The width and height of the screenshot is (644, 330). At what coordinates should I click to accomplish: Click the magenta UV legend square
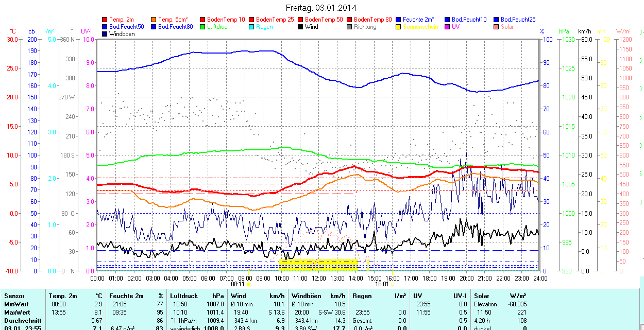pyautogui.click(x=447, y=27)
